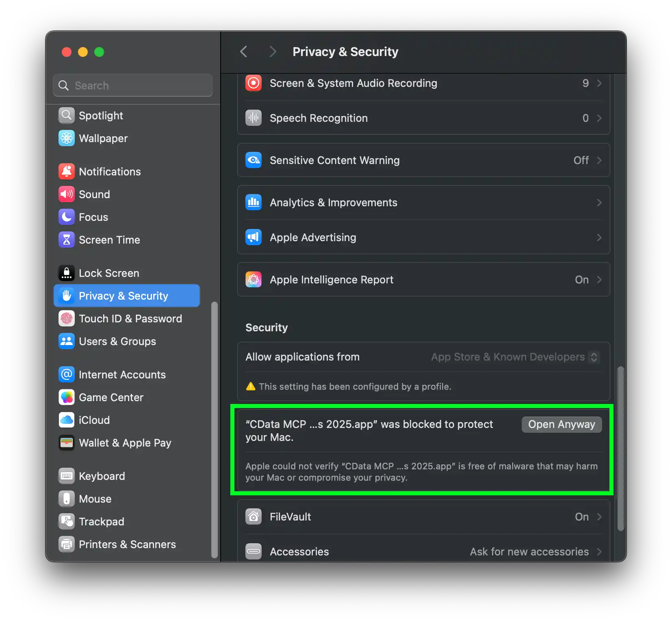This screenshot has height=622, width=672.
Task: Navigate back with the left arrow
Action: (244, 52)
